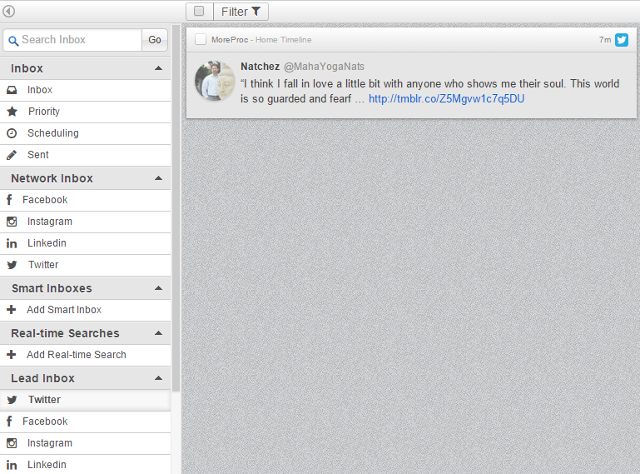The width and height of the screenshot is (640, 474).
Task: Select Instagram label under Lead Inbox
Action: coord(50,443)
